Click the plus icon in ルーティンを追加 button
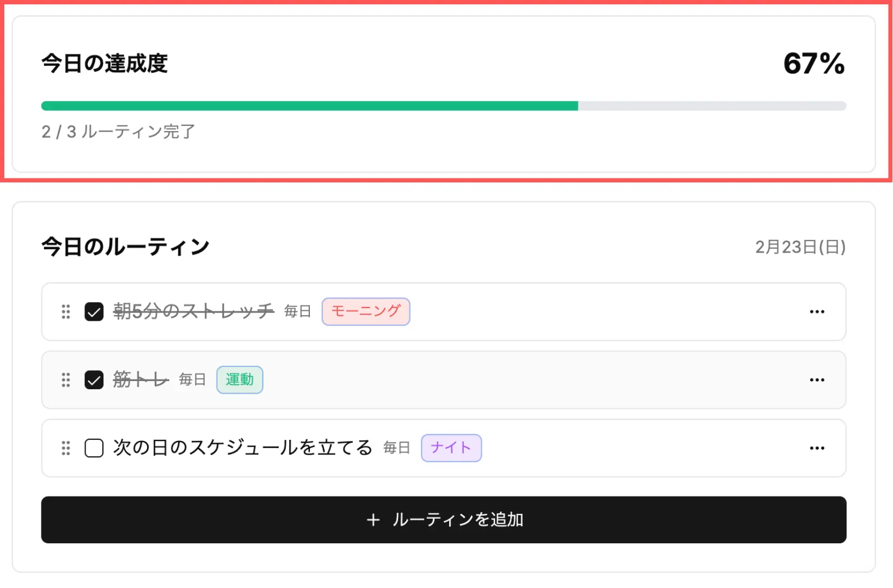 point(373,520)
